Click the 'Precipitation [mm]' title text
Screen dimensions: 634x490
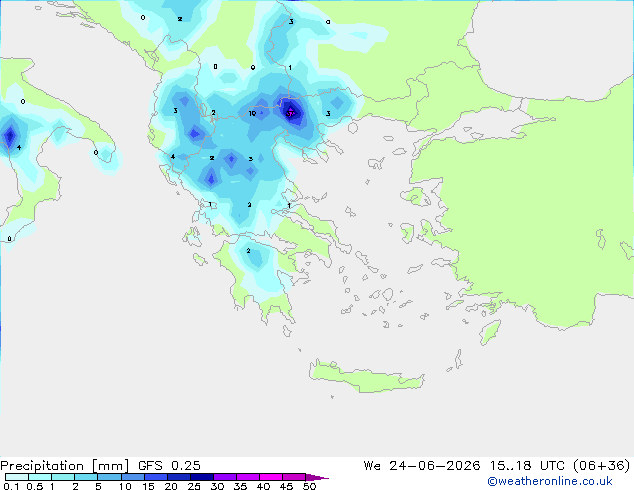tap(65, 466)
